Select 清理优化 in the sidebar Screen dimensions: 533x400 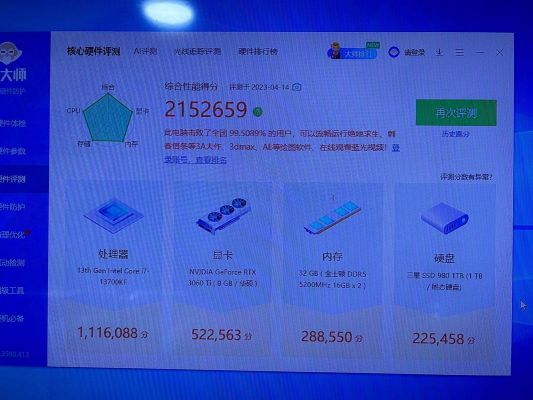click(x=13, y=234)
